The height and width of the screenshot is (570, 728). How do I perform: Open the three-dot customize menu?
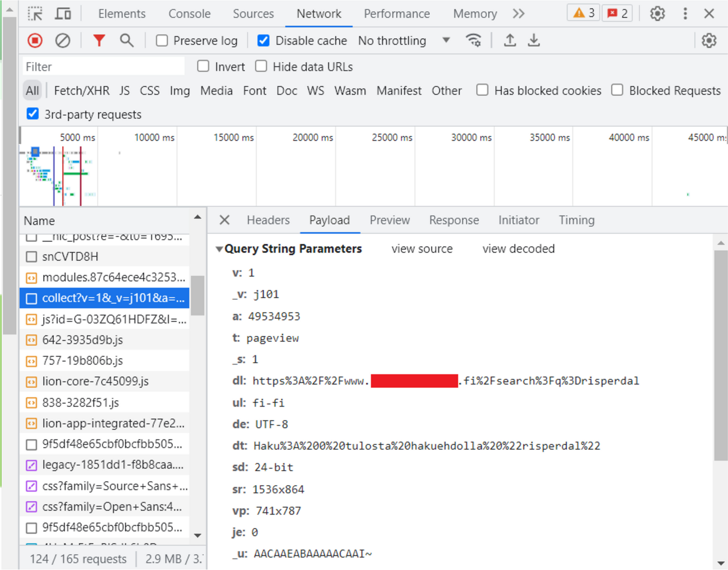tap(685, 14)
